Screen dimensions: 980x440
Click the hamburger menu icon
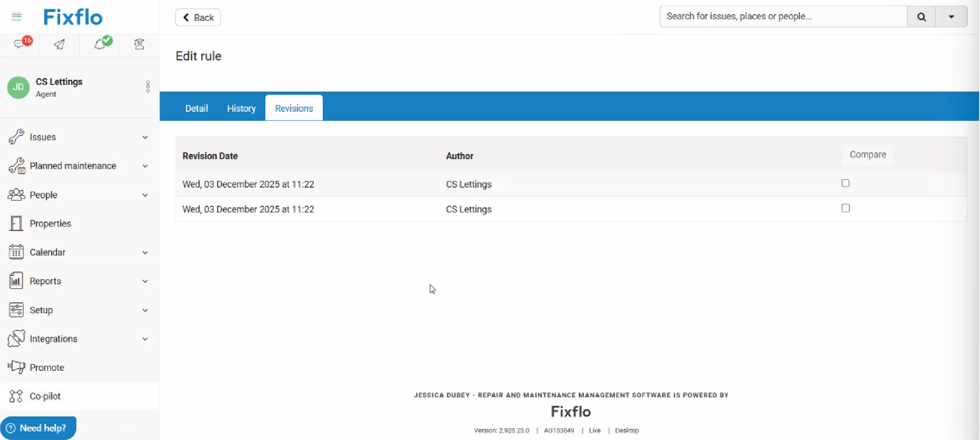point(17,17)
